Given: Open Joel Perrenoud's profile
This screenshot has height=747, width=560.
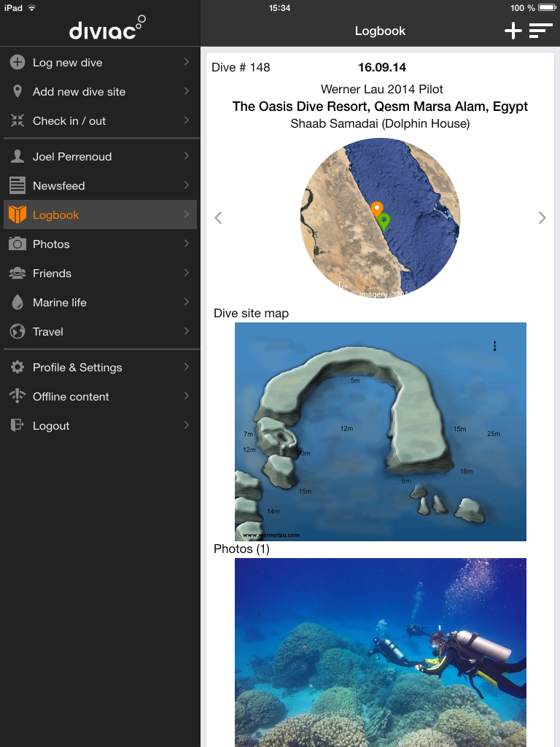Looking at the screenshot, I should coord(100,156).
